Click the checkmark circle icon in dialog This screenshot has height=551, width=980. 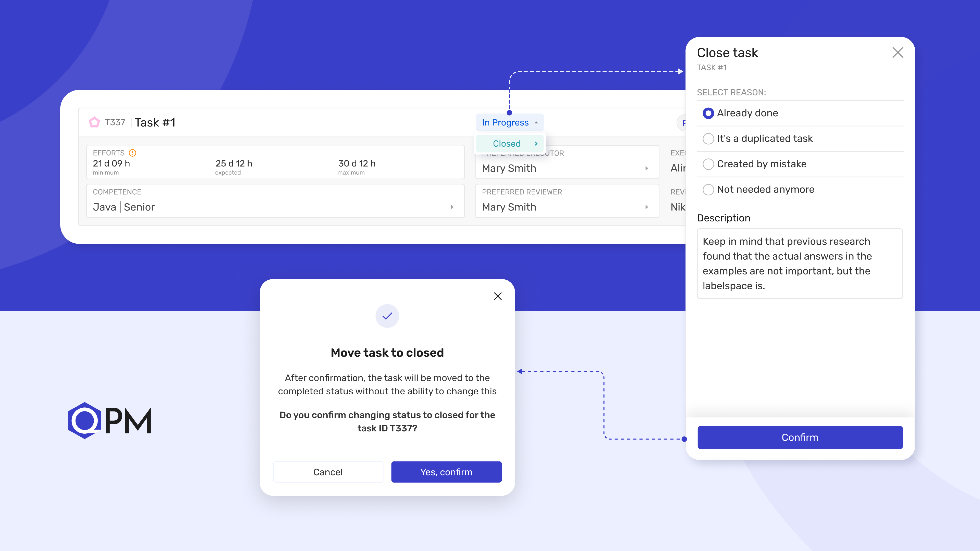[x=387, y=316]
